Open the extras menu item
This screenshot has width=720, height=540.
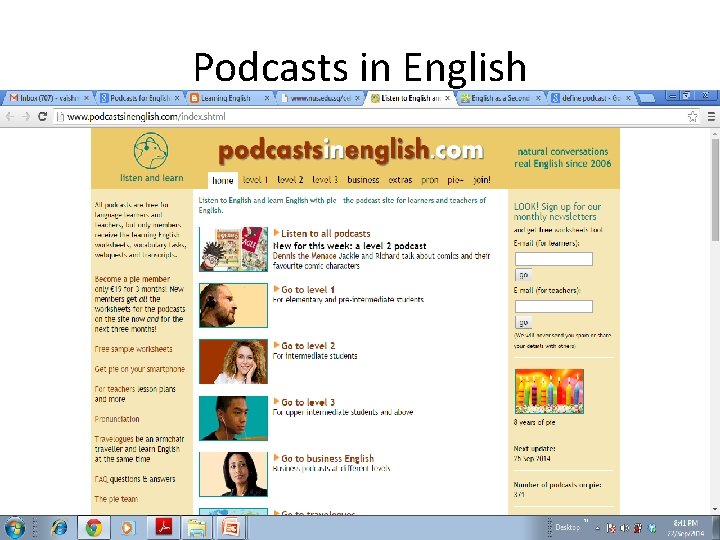[x=400, y=180]
